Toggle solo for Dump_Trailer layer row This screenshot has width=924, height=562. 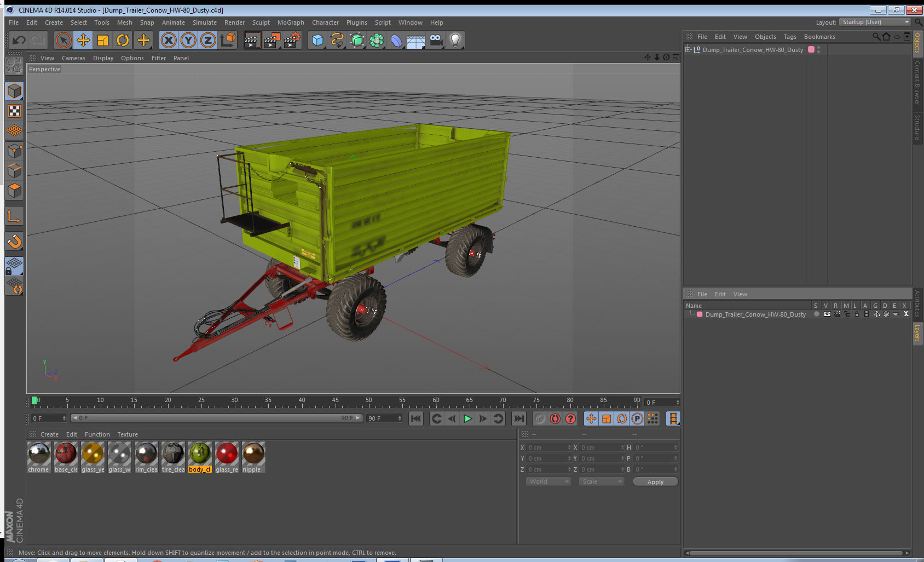pos(817,314)
